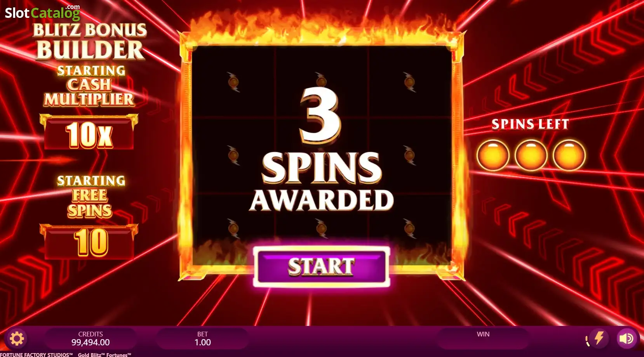Viewport: 644px width, 357px height.
Task: Click the WIN amount display
Action: [x=483, y=339]
